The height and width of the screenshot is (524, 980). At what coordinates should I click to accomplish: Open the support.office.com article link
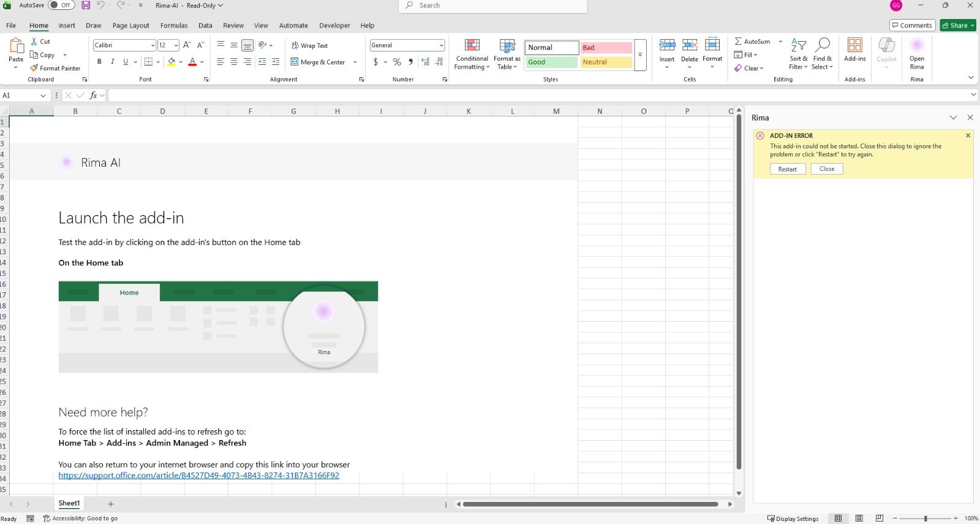198,476
